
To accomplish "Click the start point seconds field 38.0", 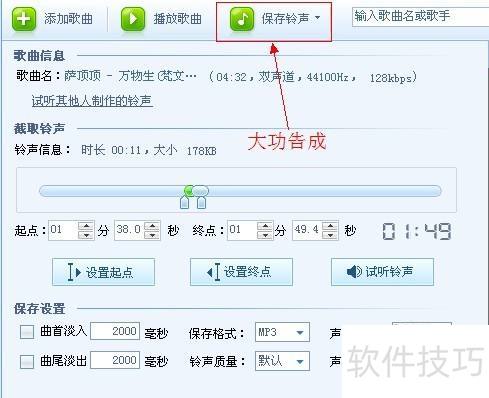I will tap(129, 230).
